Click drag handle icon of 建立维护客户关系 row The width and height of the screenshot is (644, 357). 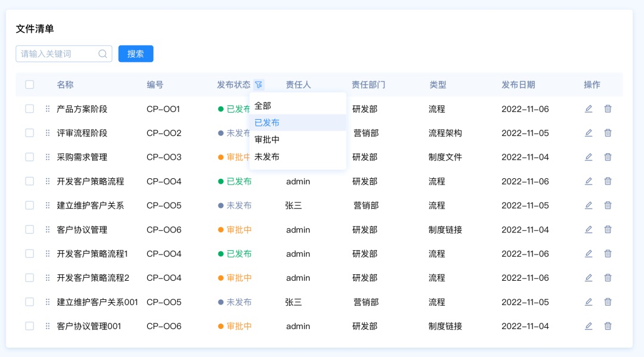48,205
